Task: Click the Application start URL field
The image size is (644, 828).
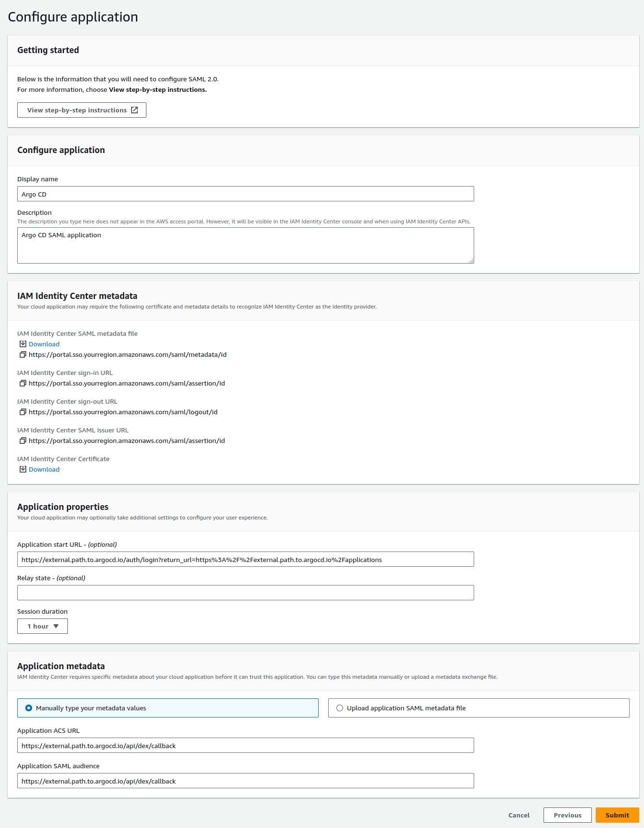Action: pos(245,559)
